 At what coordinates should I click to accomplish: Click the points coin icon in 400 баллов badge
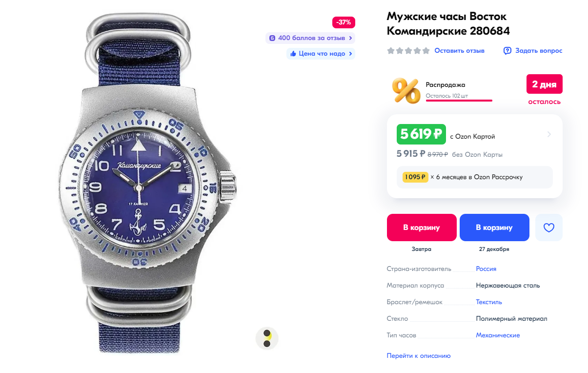(x=272, y=38)
